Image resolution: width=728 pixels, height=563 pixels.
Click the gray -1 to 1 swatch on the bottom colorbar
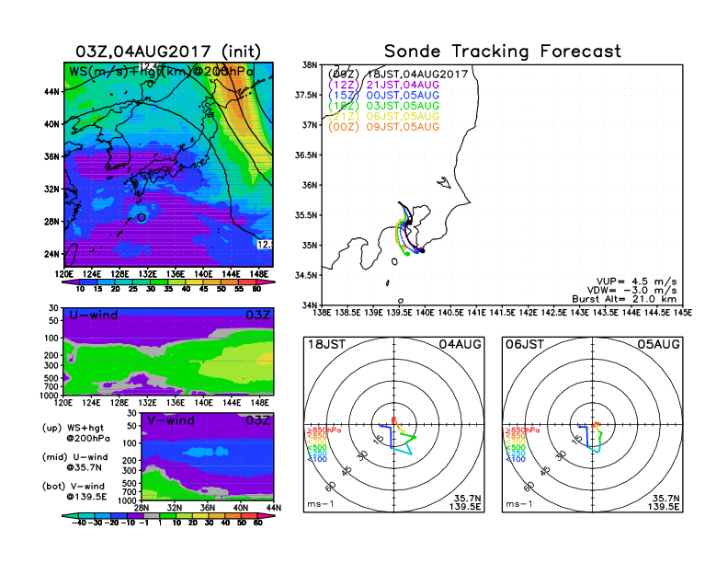151,515
